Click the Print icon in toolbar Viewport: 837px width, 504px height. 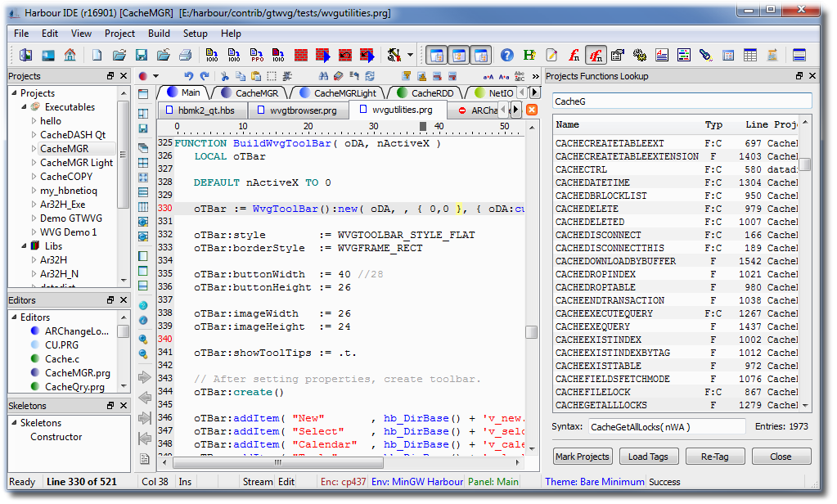pyautogui.click(x=186, y=56)
